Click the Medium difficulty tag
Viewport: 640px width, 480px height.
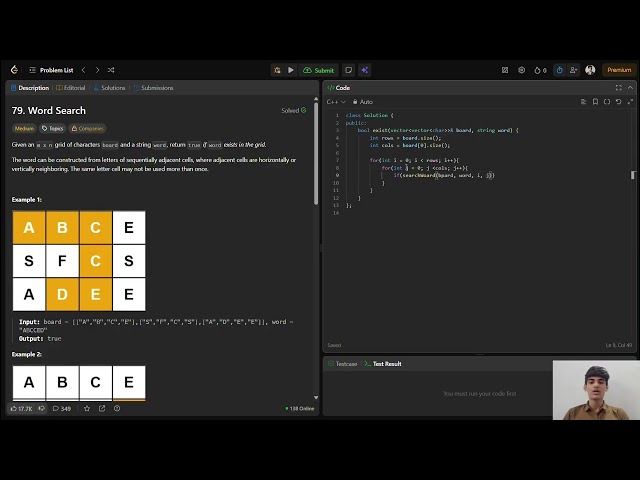24,129
